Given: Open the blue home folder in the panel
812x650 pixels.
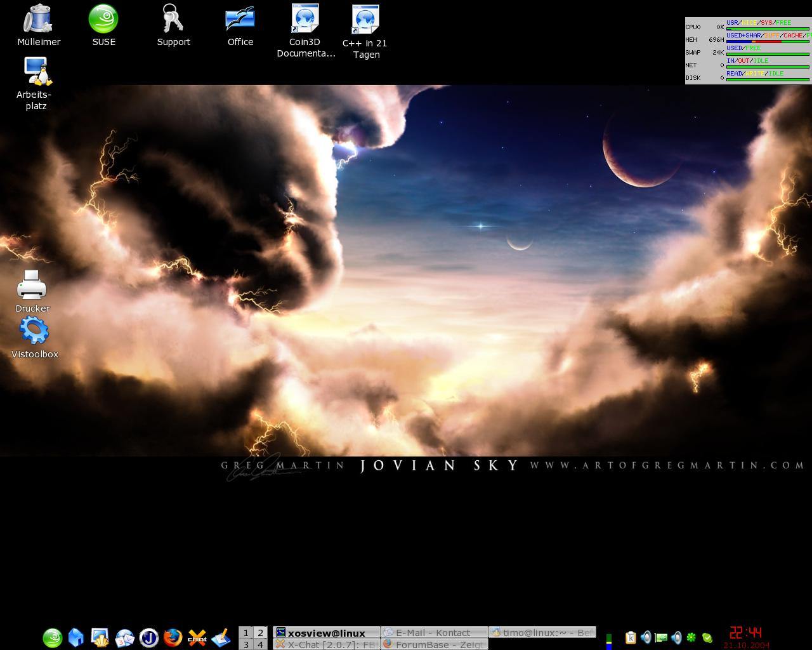Looking at the screenshot, I should (76, 637).
